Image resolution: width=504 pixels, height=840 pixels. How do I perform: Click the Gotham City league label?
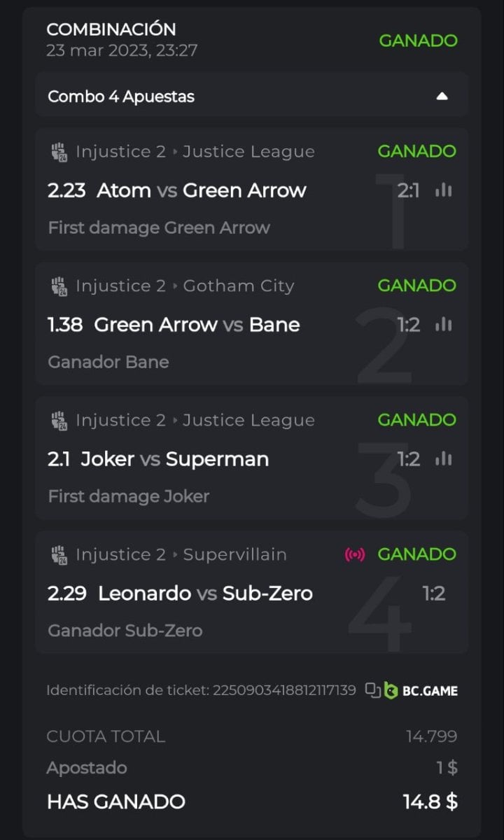[238, 286]
